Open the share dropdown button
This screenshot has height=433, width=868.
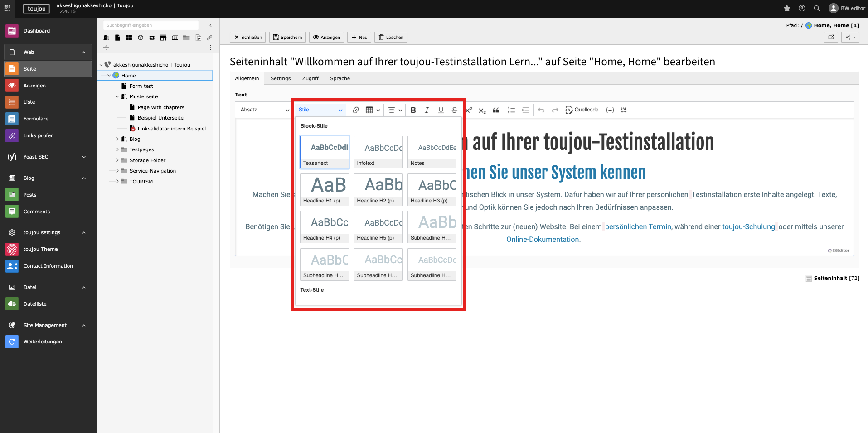850,37
